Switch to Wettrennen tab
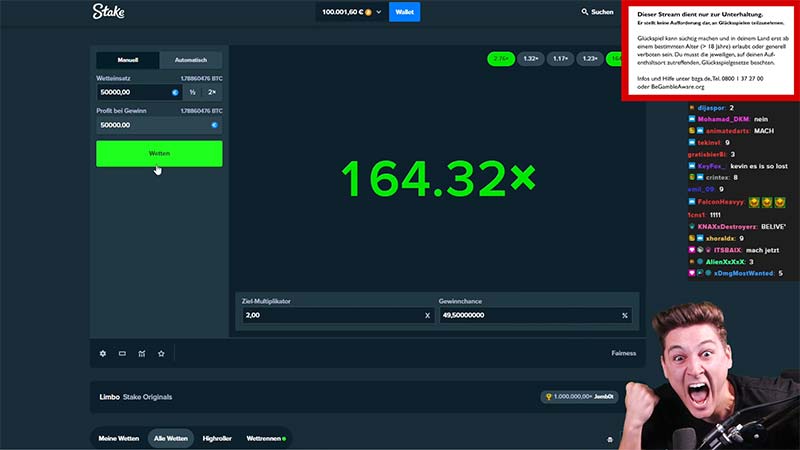Viewport: 800px width, 450px height. click(x=266, y=438)
